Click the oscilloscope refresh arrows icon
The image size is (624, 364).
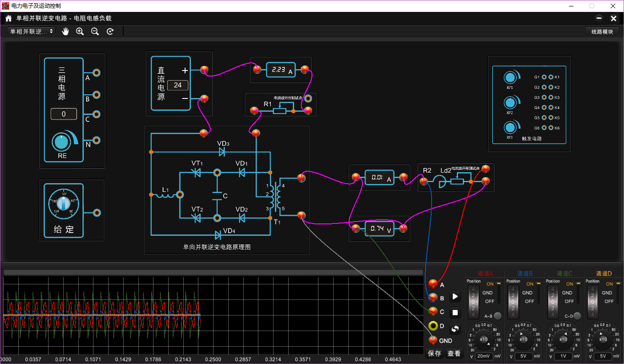coord(455,328)
